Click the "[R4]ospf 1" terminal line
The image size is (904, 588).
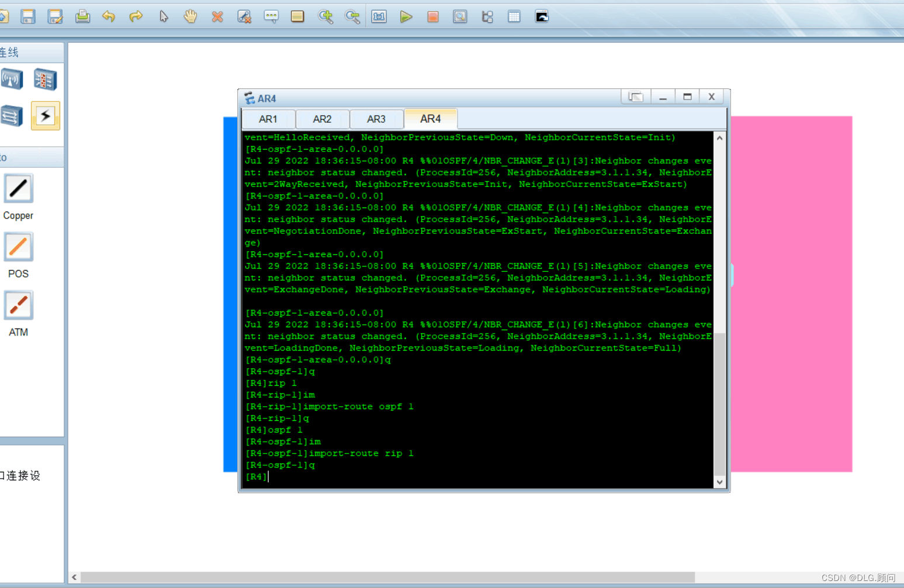[273, 430]
